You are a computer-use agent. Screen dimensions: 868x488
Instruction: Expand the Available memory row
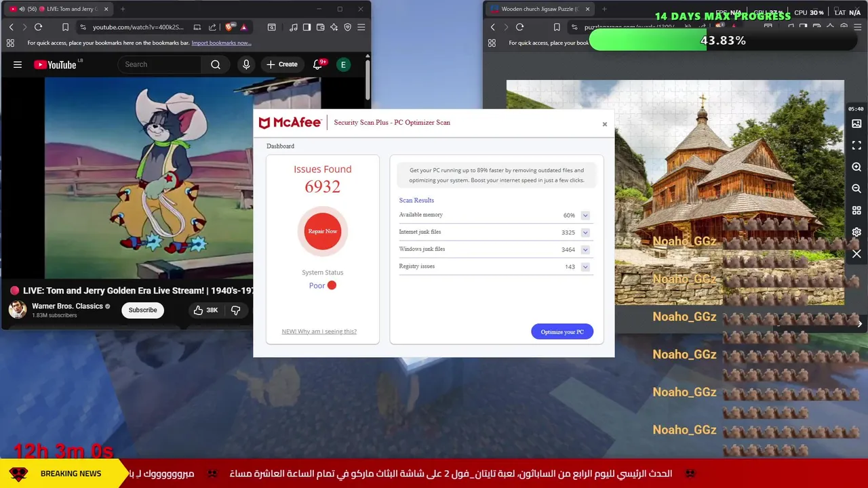[x=585, y=216]
